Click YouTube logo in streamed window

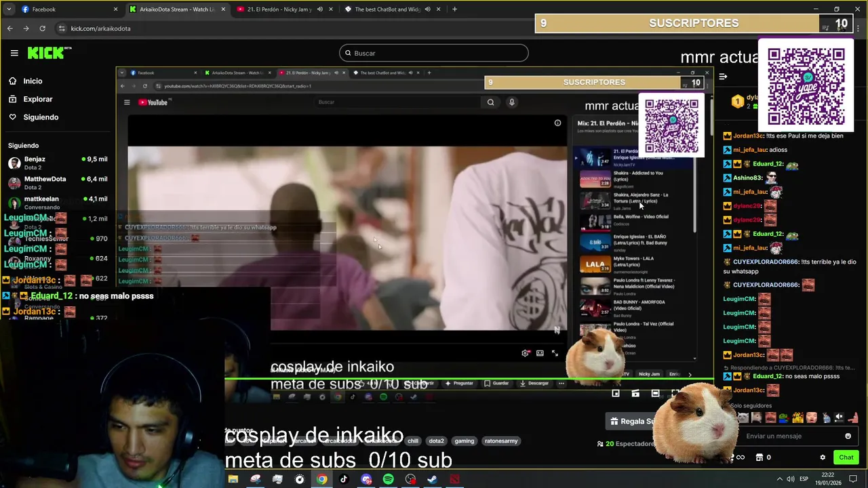(x=154, y=102)
